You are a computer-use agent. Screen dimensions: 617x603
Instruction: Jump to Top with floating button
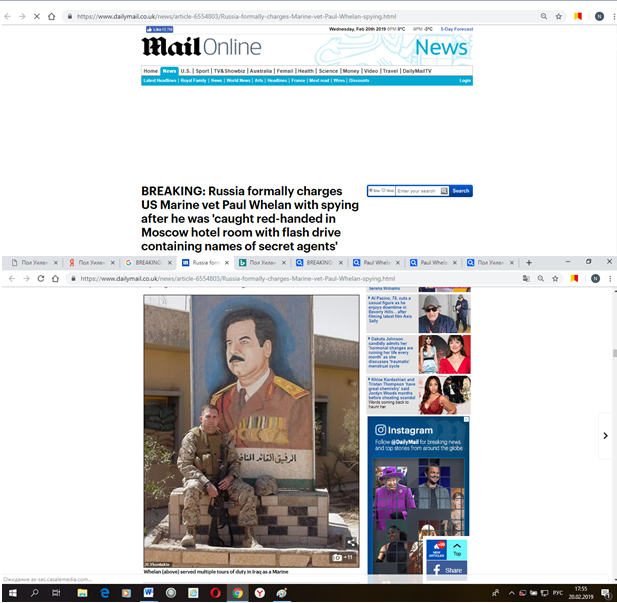point(457,549)
